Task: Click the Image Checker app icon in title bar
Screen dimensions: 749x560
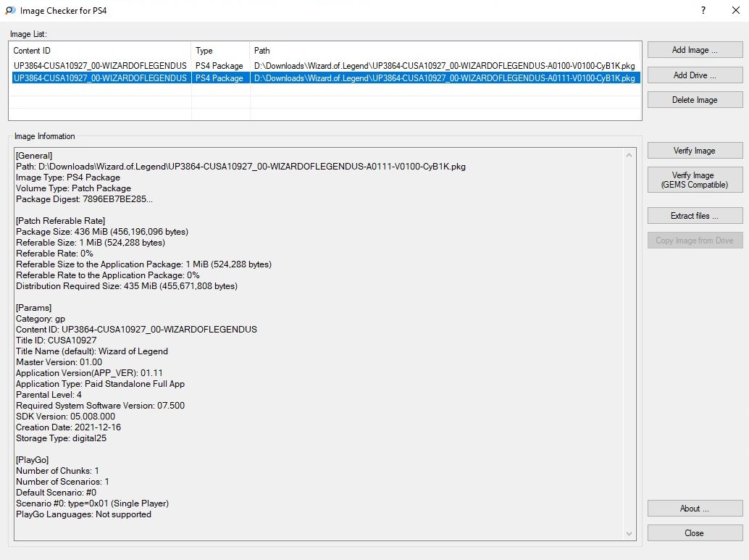Action: click(11, 11)
